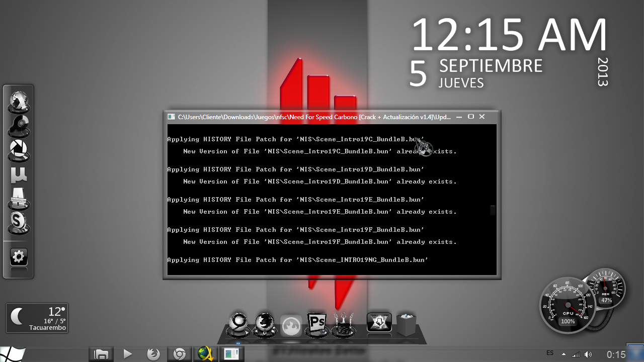Switch to the console window taskbar button
Image resolution: width=644 pixels, height=362 pixels.
pos(231,354)
